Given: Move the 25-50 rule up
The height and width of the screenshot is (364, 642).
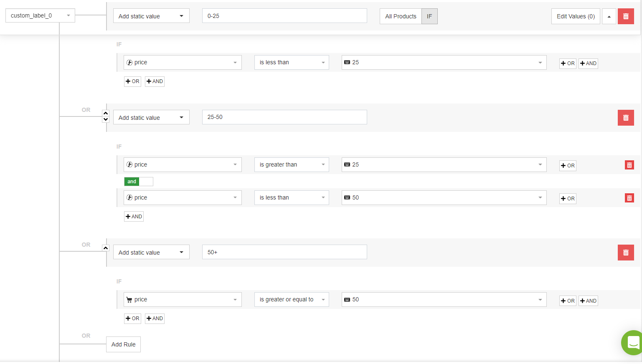Looking at the screenshot, I should [x=106, y=113].
